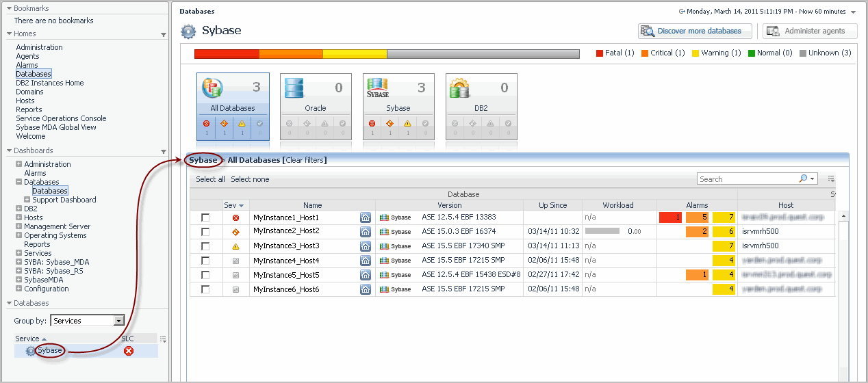Click the Sybase service fatal SLC icon
This screenshot has width=868, height=383.
click(x=128, y=351)
